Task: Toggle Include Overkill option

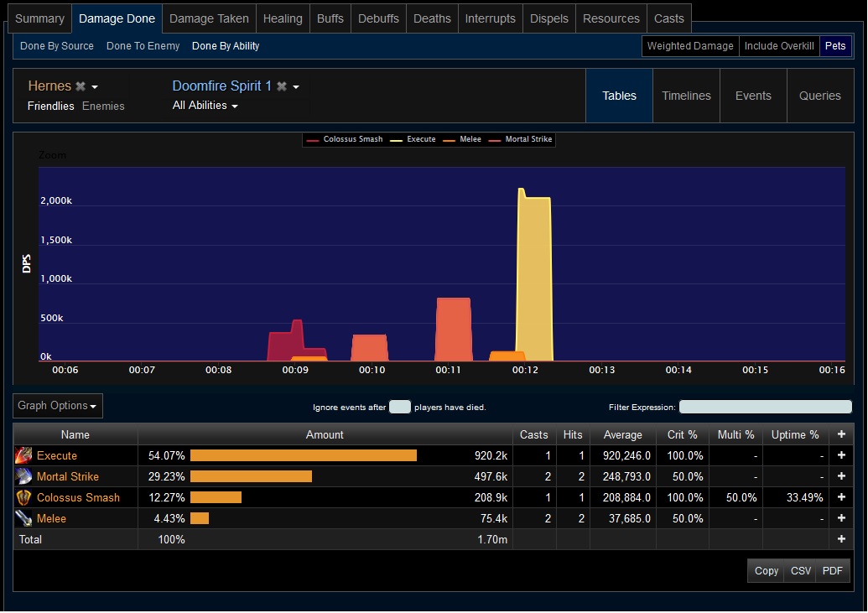Action: coord(779,46)
